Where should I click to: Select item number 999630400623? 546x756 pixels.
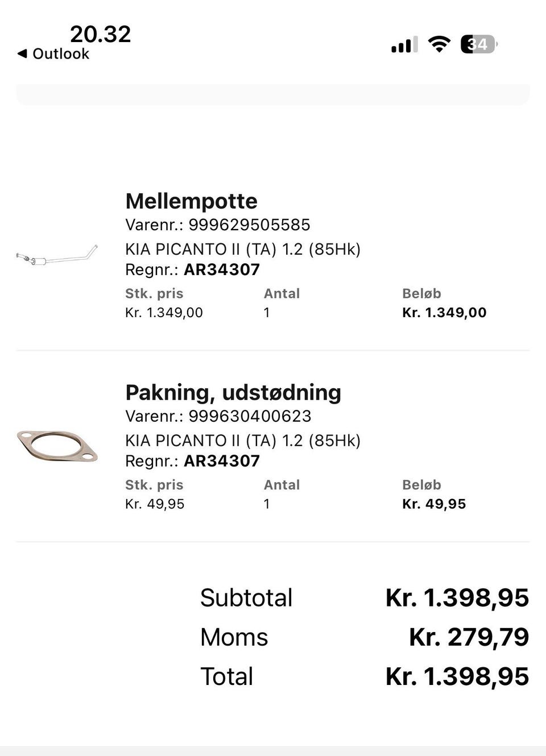pos(250,416)
